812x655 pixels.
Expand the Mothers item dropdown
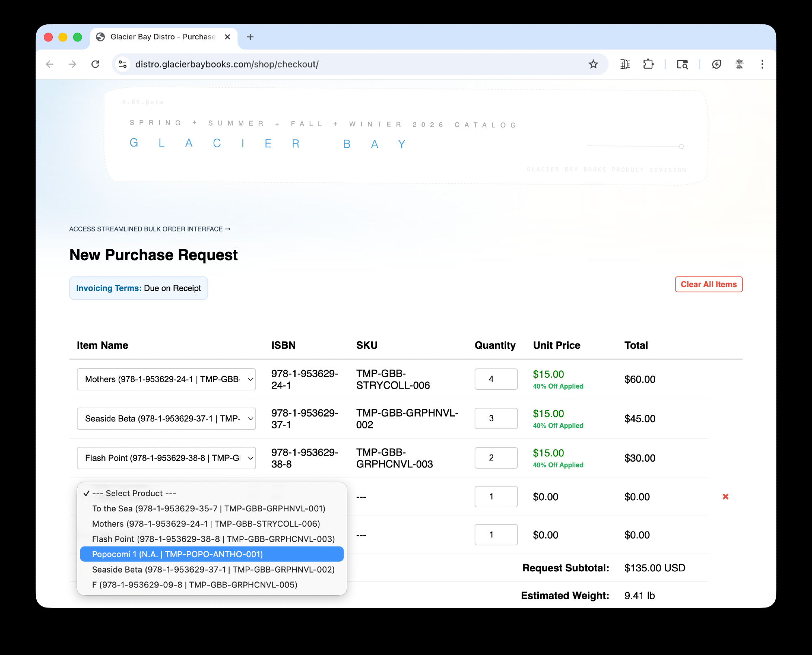click(166, 379)
